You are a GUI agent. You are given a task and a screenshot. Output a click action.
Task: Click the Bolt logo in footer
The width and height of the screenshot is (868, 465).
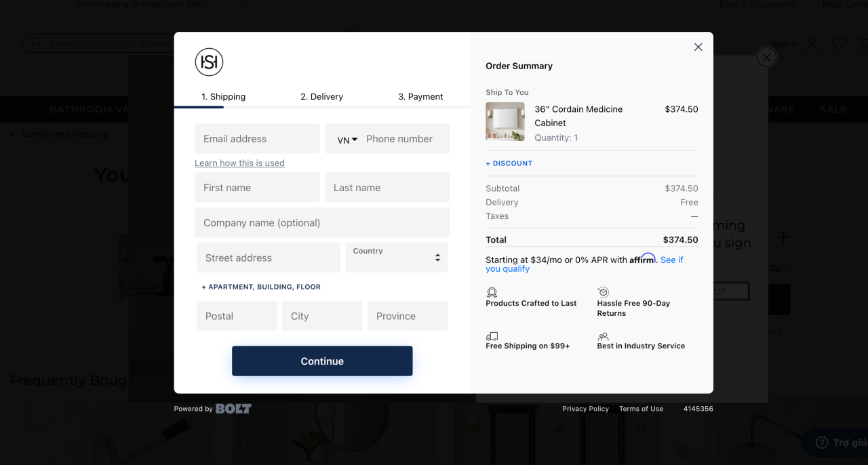[x=233, y=409]
